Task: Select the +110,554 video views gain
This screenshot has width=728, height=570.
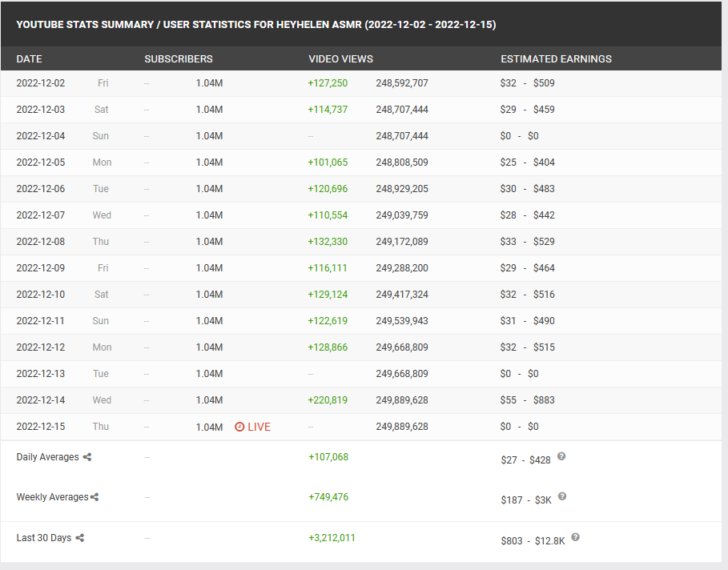Action: pos(328,215)
